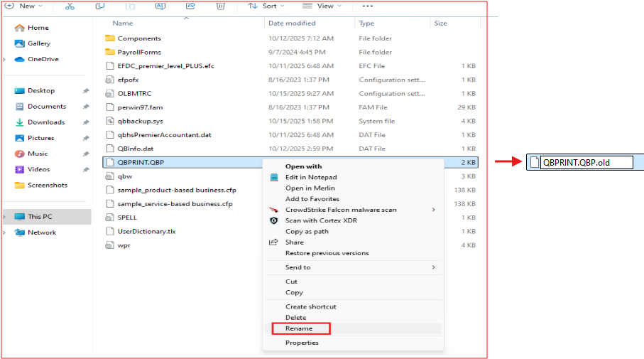Screen dimensions: 644x359
Task: Expand the OneDrive tree node
Action: pos(4,59)
